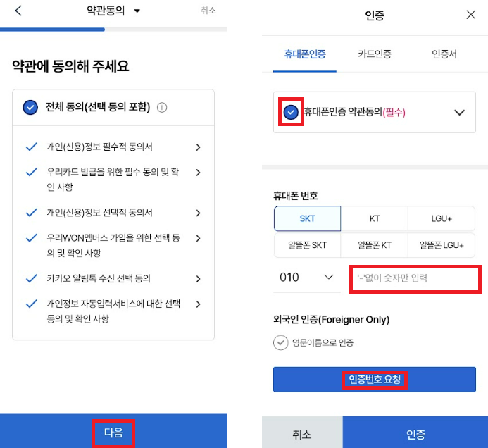
Task: Click the gray 취소 link at top
Action: click(x=208, y=11)
